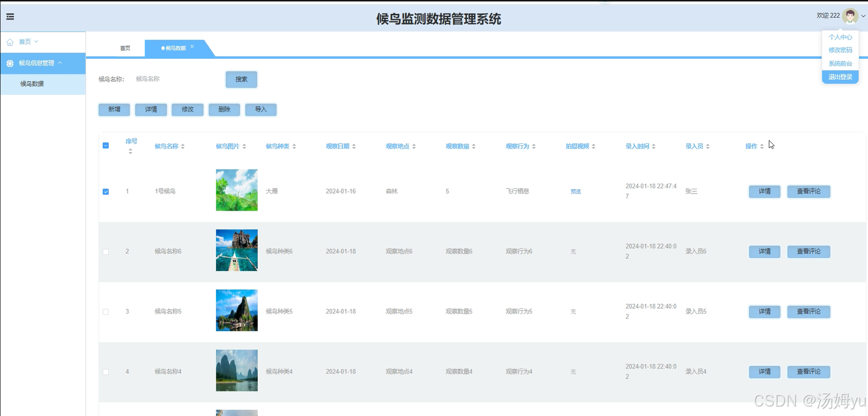The height and width of the screenshot is (416, 868).
Task: Switch to the 候鸟数据 tab
Action: point(176,48)
